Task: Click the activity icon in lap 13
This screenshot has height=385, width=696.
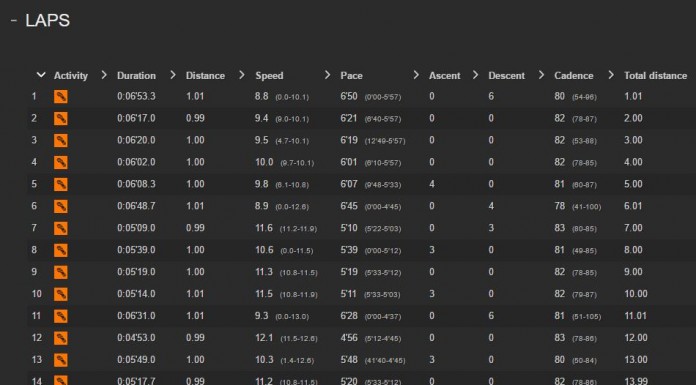Action: click(61, 360)
